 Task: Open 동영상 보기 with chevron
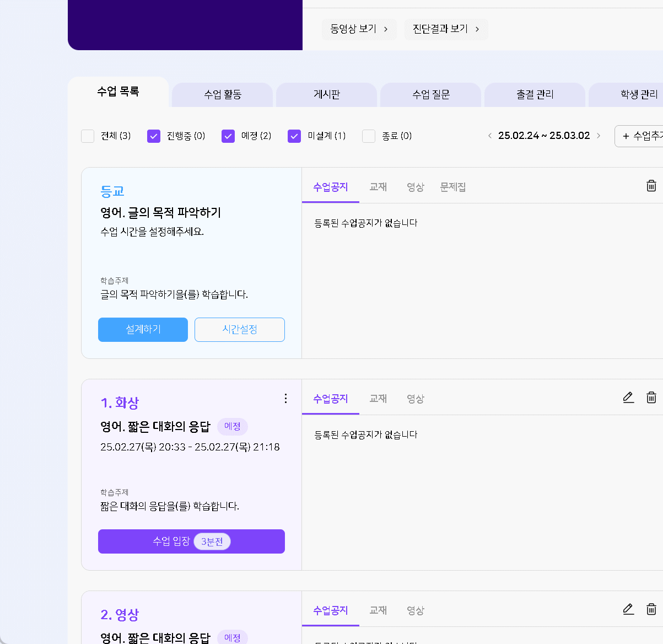359,29
